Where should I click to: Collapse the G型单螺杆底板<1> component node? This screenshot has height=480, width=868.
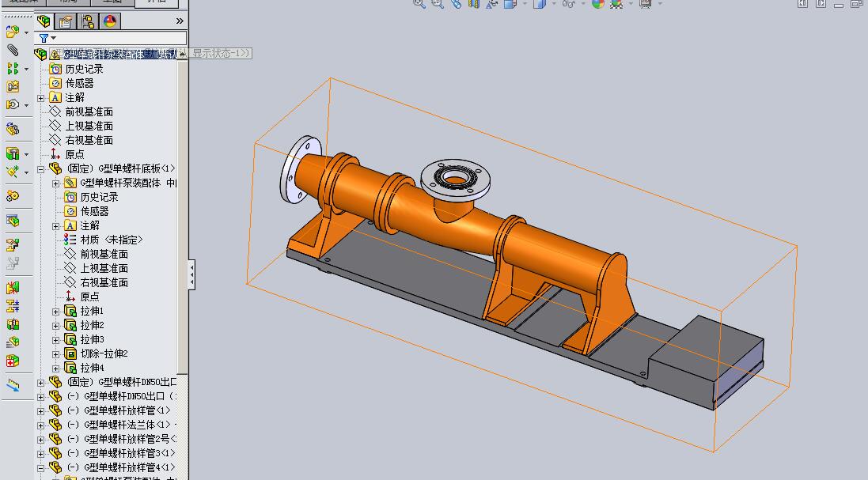(41, 169)
